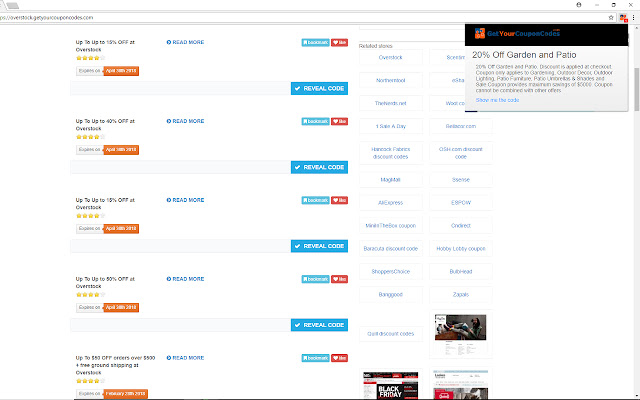Open Quill discount codes link
The width and height of the screenshot is (640, 400).
391,333
